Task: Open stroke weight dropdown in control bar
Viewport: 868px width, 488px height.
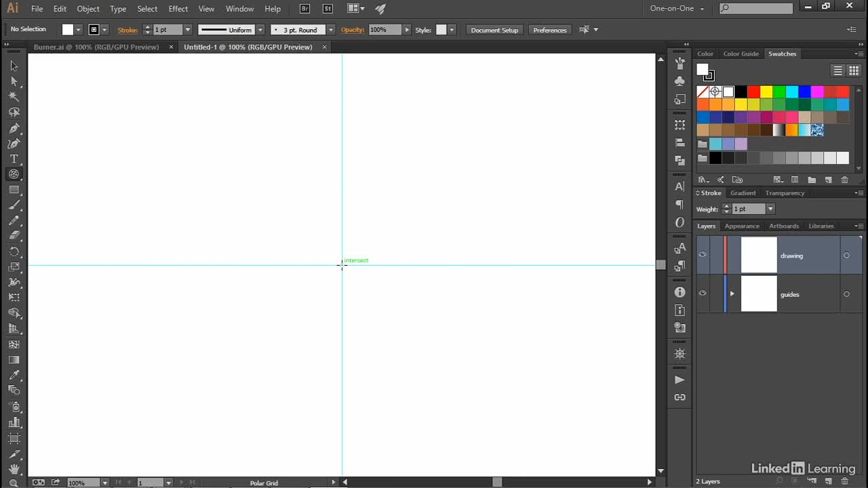Action: [x=188, y=30]
